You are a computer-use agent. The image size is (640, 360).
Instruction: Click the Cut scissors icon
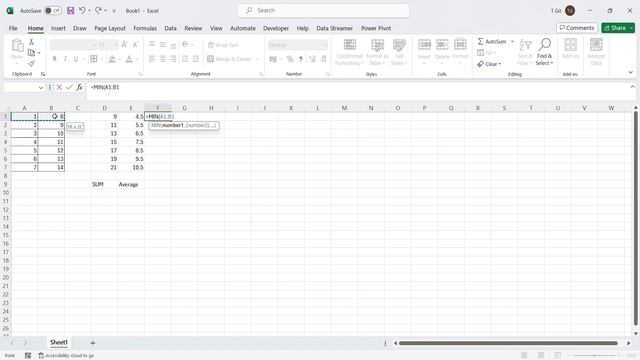pos(31,42)
